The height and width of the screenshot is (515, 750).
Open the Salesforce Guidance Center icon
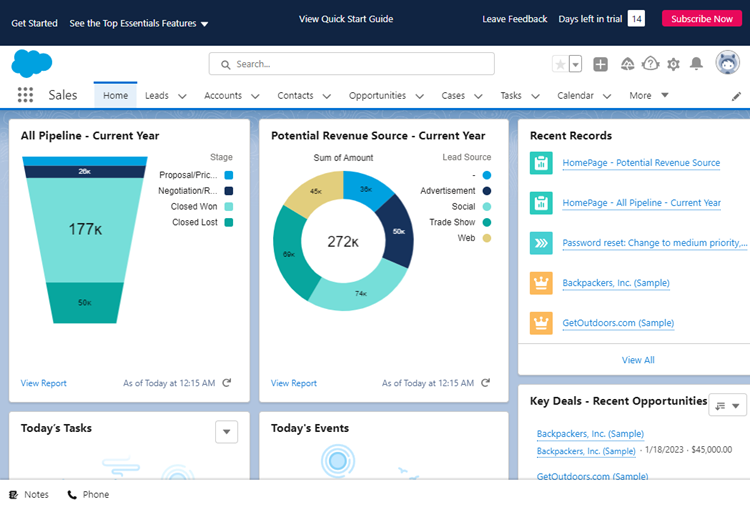[627, 64]
